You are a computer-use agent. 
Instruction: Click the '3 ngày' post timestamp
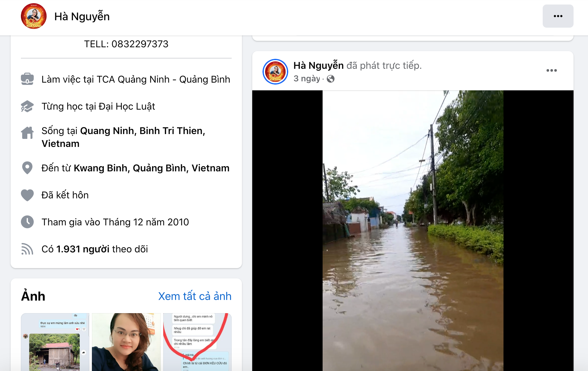(x=307, y=79)
